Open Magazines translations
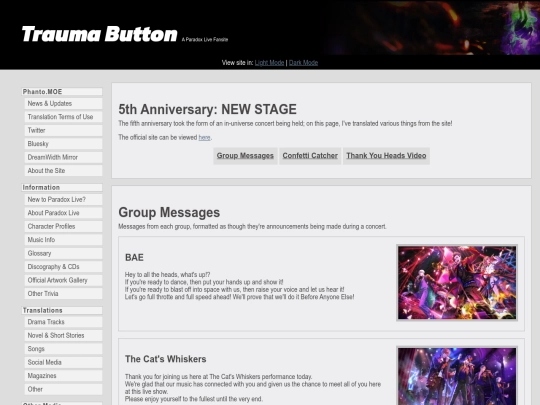This screenshot has width=540, height=405. point(63,376)
